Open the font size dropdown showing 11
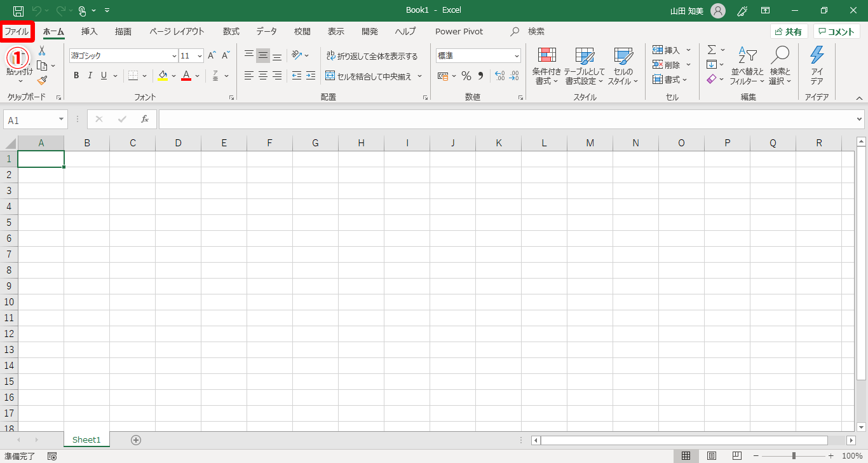This screenshot has width=868, height=463. point(200,56)
